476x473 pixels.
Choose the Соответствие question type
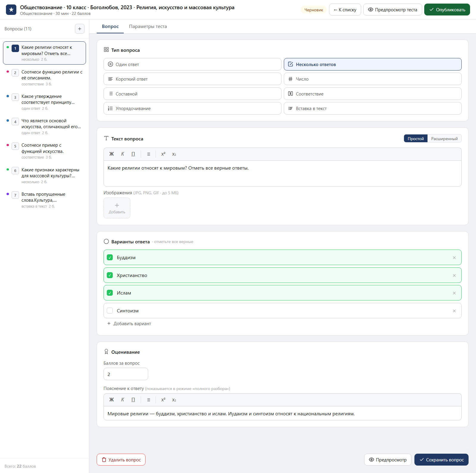pyautogui.click(x=372, y=94)
